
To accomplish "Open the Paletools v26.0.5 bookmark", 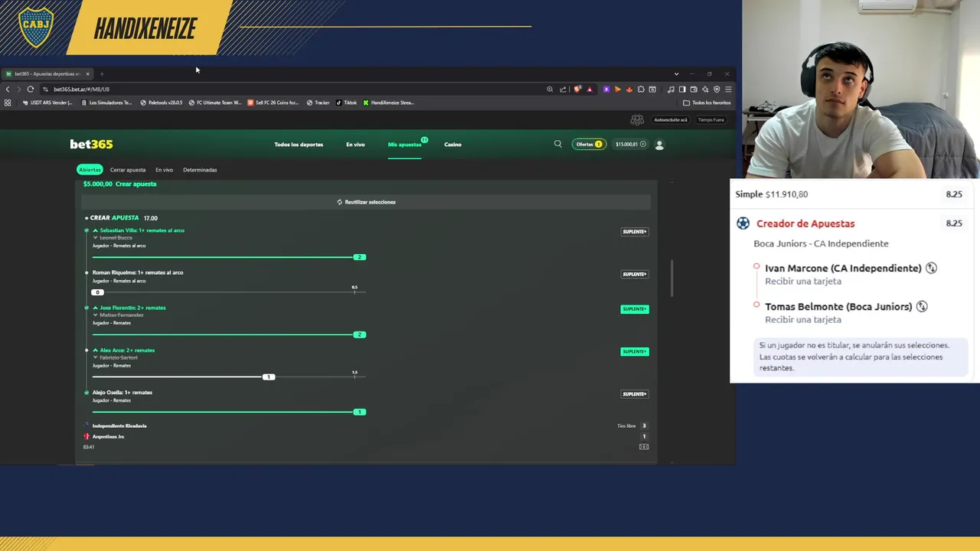I will 162,103.
